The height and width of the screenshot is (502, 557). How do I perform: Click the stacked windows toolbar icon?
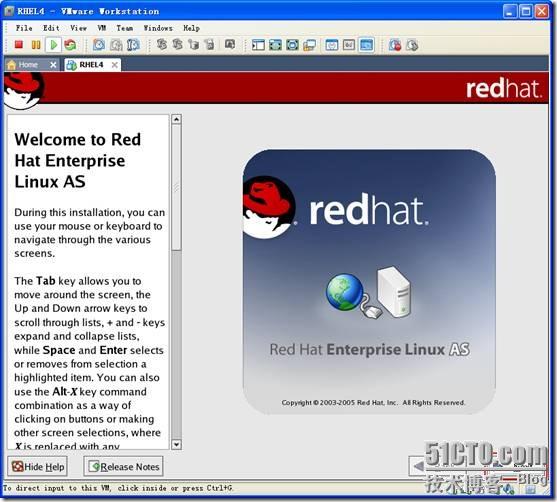coord(309,45)
